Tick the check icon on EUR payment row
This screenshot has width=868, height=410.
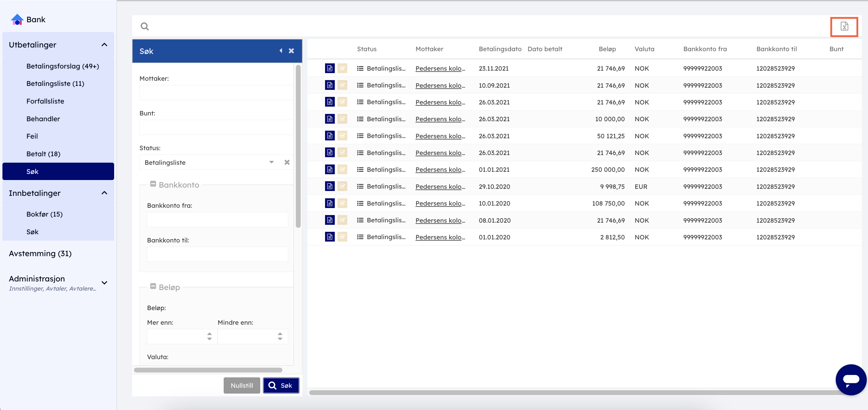click(342, 186)
